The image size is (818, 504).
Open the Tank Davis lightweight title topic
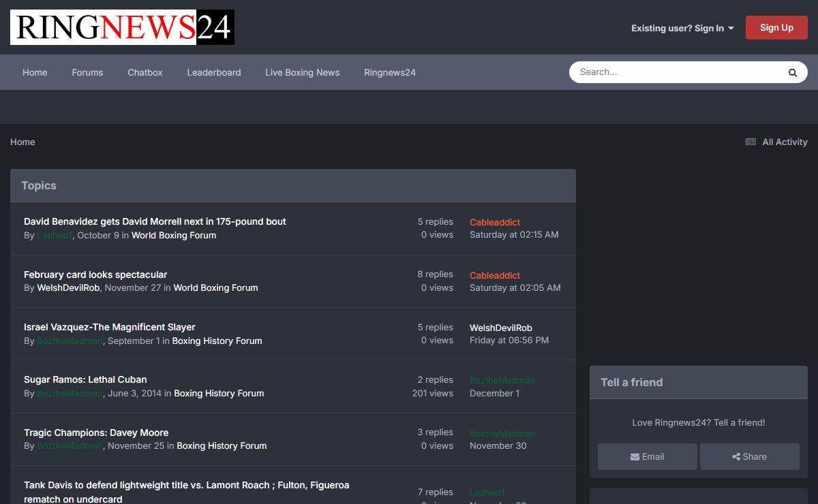point(187,492)
